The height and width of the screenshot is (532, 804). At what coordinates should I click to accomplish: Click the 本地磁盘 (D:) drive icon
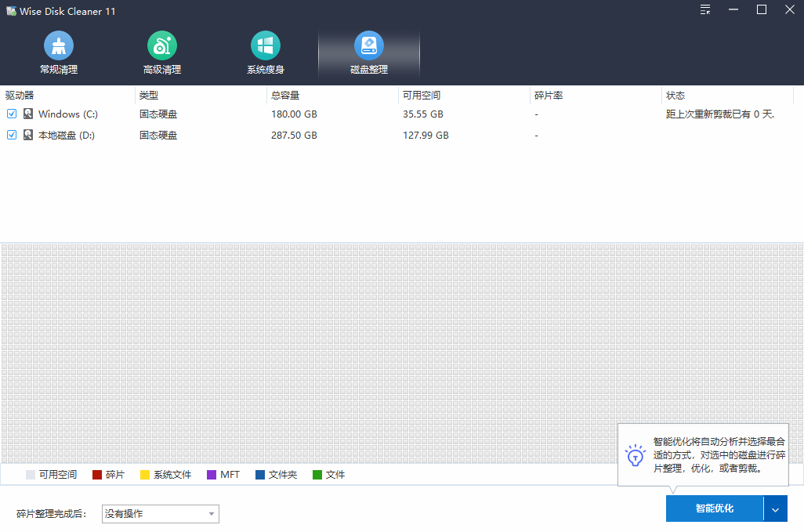coord(28,135)
